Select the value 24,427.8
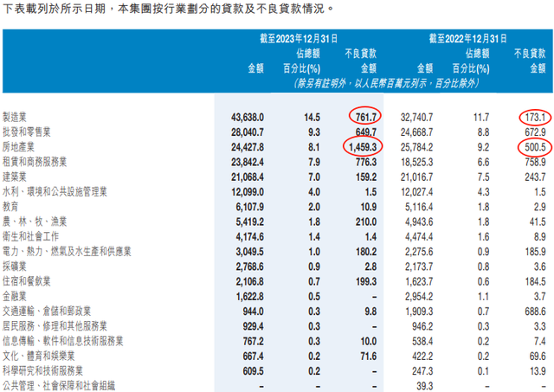This screenshot has width=554, height=392. click(248, 147)
